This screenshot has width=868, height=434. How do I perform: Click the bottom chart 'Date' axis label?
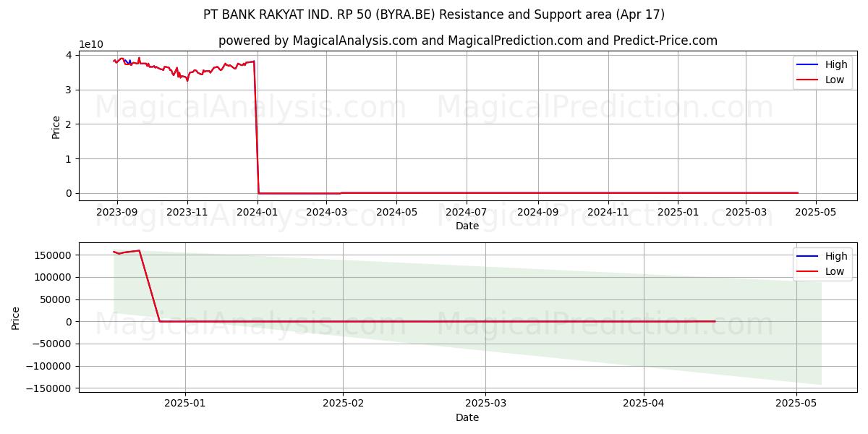click(x=467, y=417)
